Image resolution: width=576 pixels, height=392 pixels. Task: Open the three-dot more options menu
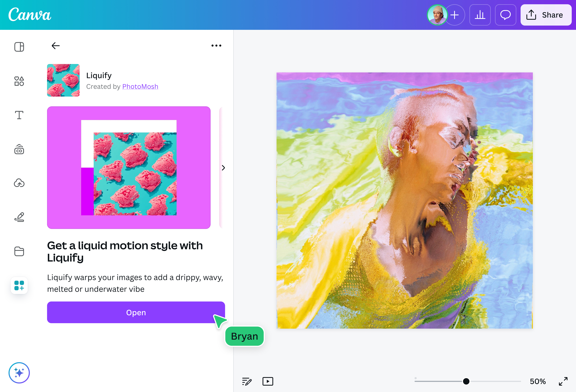(216, 46)
